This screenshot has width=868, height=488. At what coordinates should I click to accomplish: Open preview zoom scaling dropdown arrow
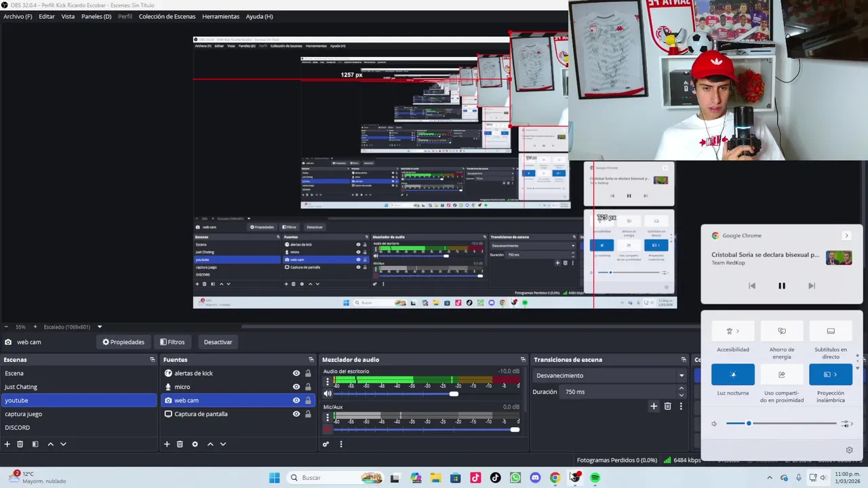[100, 327]
